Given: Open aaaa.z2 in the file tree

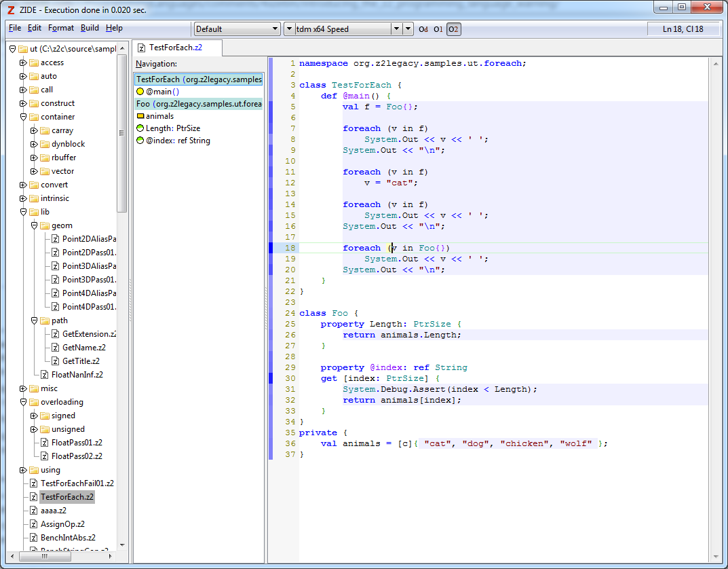Looking at the screenshot, I should pyautogui.click(x=54, y=511).
